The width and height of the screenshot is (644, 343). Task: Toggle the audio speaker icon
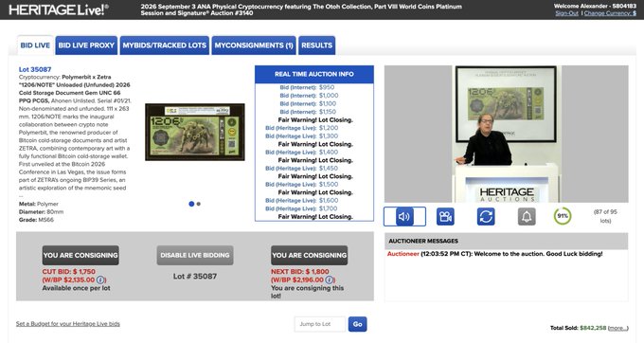click(404, 216)
